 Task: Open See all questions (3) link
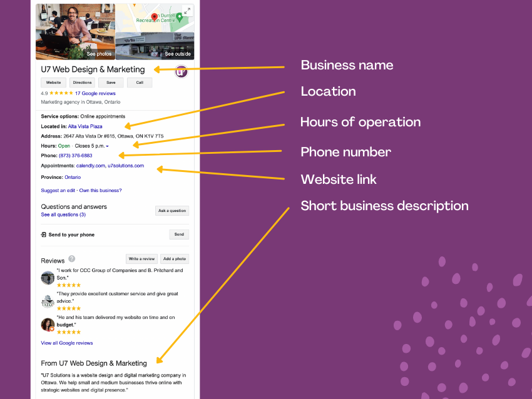pyautogui.click(x=63, y=215)
